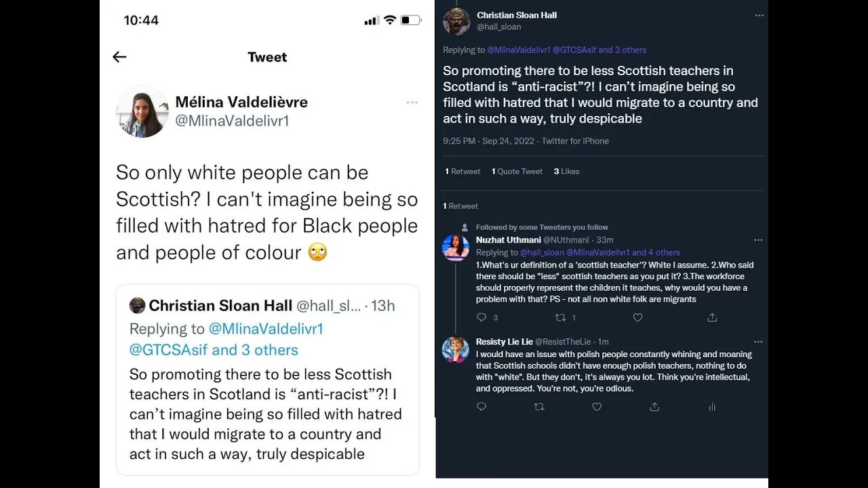Open the @hall_sloan handle link in Nuzhat's reply
The image size is (868, 488).
[x=540, y=252]
